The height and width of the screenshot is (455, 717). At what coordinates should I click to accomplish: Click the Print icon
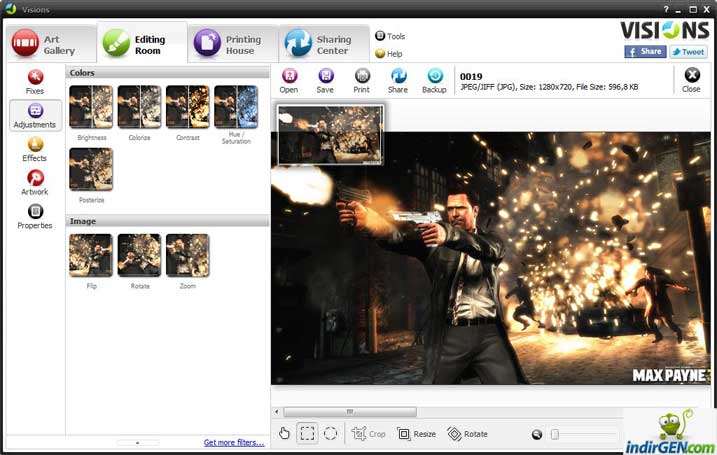[x=361, y=77]
